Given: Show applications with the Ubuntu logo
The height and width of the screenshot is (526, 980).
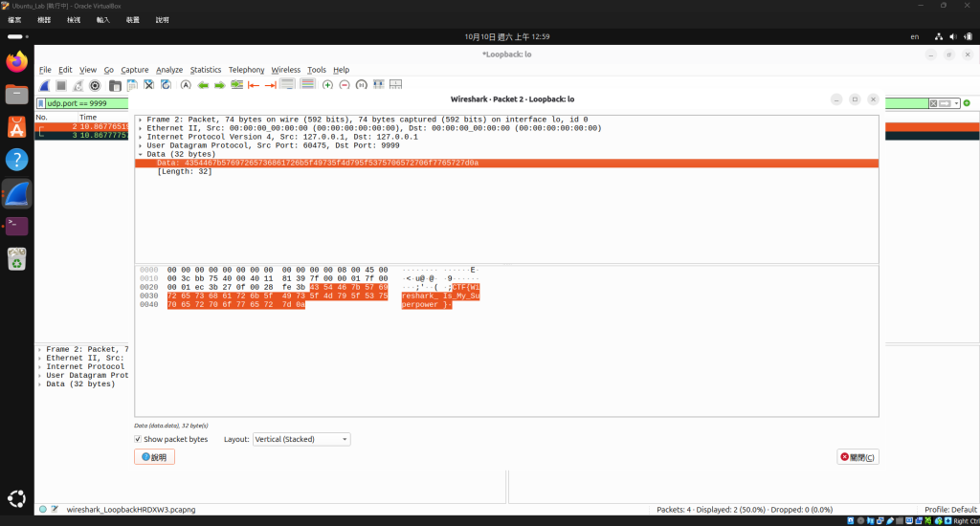Looking at the screenshot, I should pyautogui.click(x=17, y=498).
